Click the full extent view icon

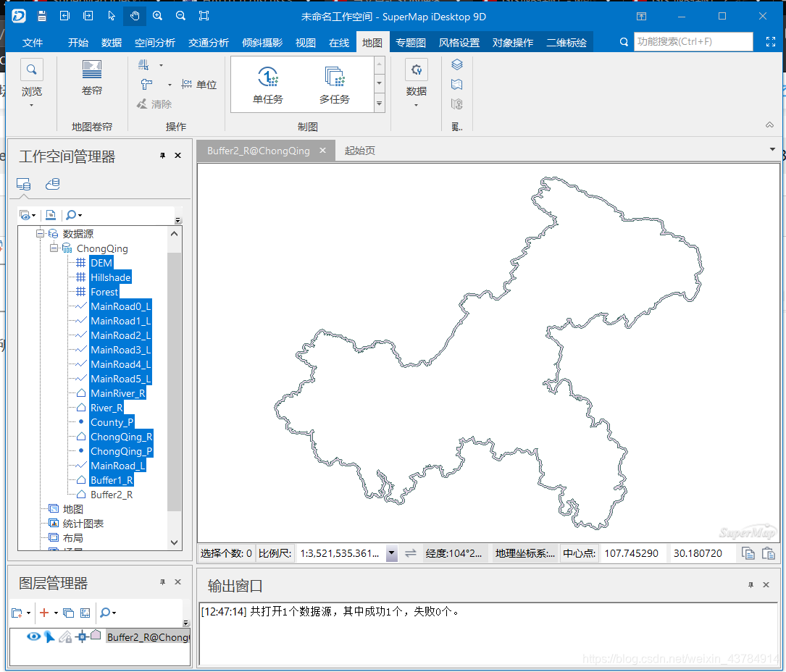(204, 16)
